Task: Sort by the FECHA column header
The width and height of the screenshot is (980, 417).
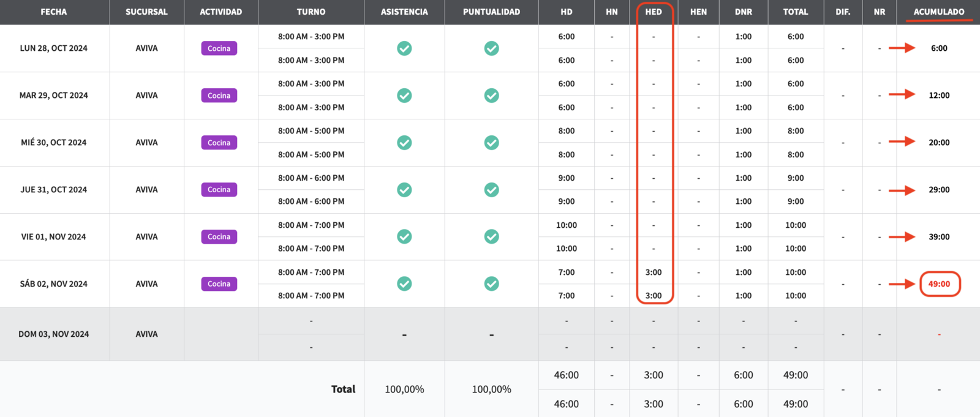Action: 54,12
